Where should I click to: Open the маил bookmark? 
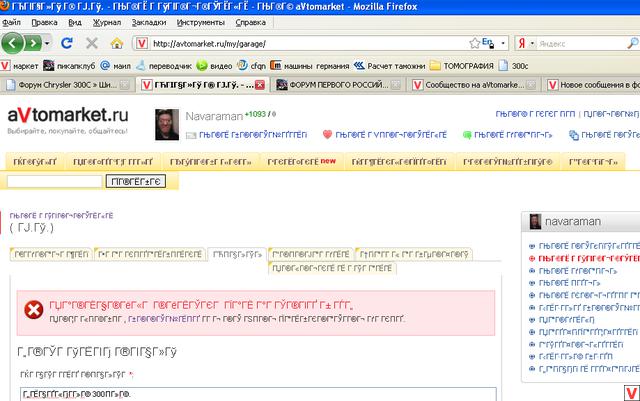pos(116,66)
